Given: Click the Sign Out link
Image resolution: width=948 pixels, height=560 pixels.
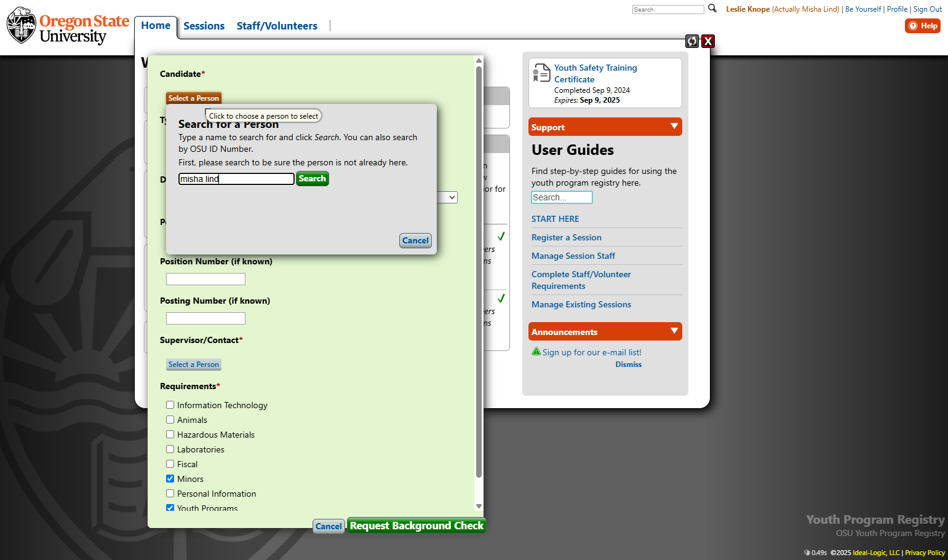Looking at the screenshot, I should tap(928, 9).
